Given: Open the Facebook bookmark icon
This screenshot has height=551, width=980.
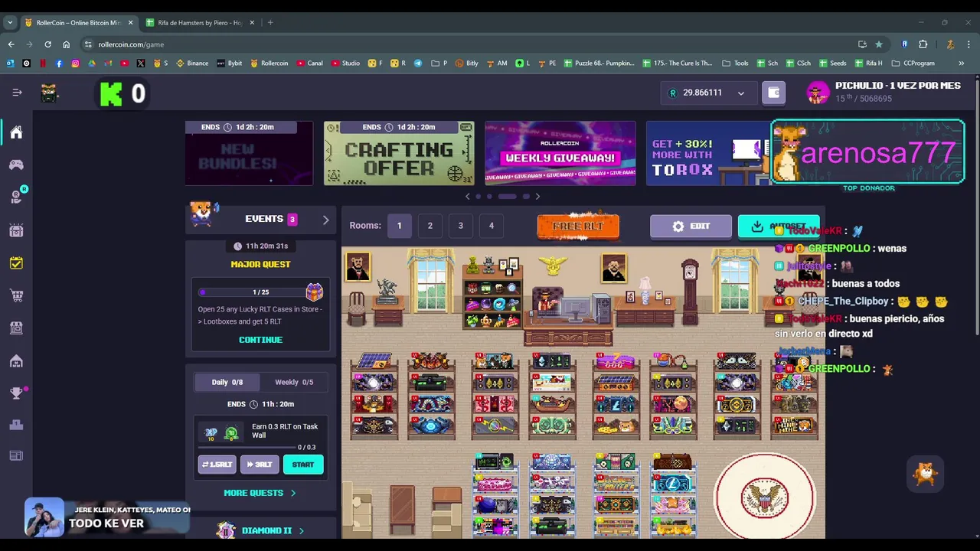Looking at the screenshot, I should coord(59,63).
